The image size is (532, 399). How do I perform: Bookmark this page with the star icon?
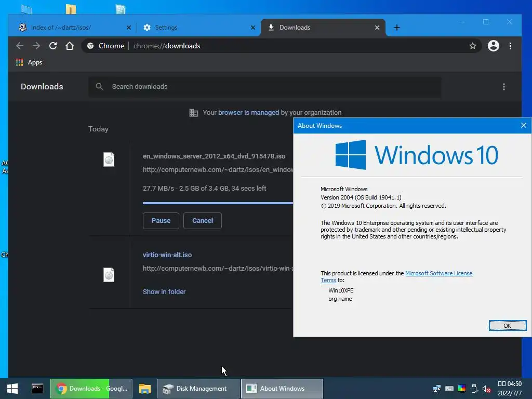473,46
